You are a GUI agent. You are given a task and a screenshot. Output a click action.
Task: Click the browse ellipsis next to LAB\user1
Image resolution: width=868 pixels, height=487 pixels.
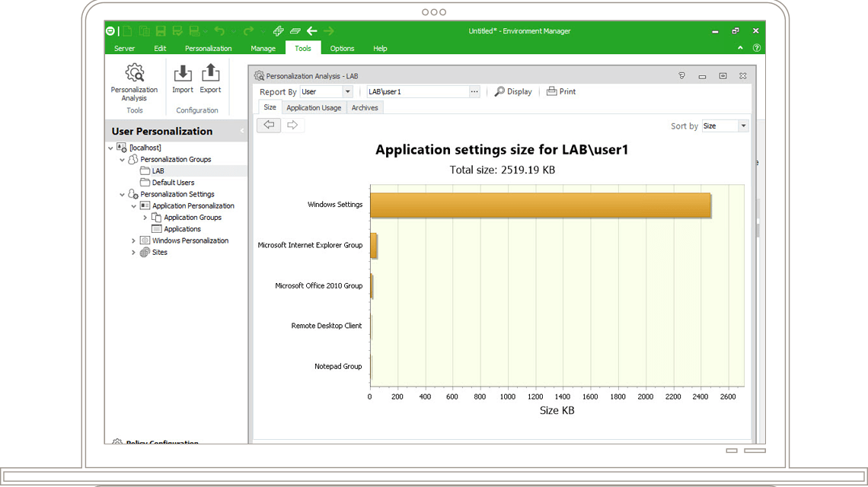click(474, 92)
